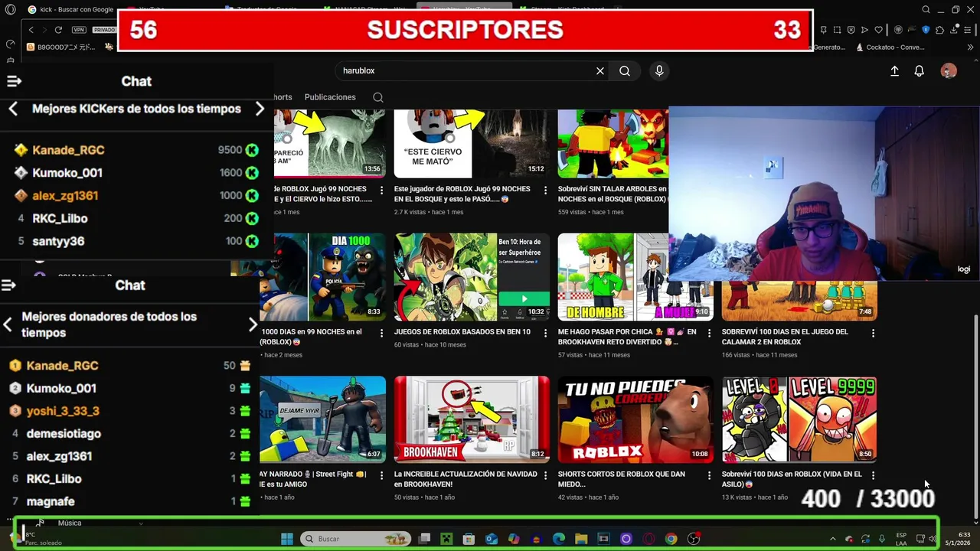Go to next board in Mejores donadores
Image resolution: width=980 pixels, height=551 pixels.
(x=253, y=324)
